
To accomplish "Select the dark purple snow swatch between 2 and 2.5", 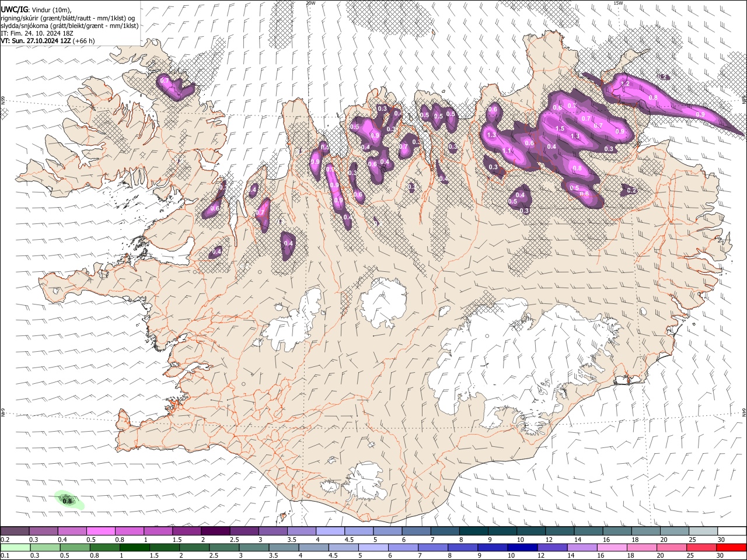I will 216,531.
